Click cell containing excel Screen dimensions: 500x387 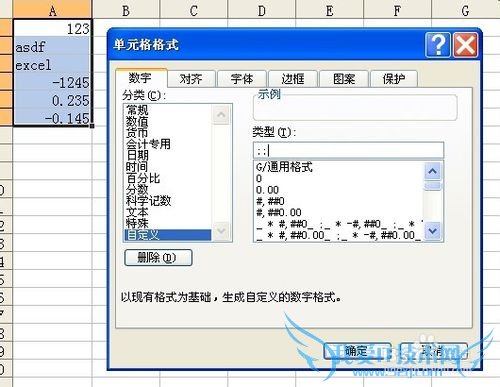tap(52, 64)
